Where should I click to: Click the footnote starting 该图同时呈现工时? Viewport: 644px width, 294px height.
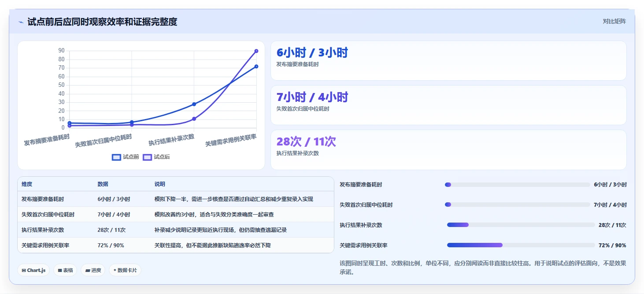pyautogui.click(x=483, y=268)
